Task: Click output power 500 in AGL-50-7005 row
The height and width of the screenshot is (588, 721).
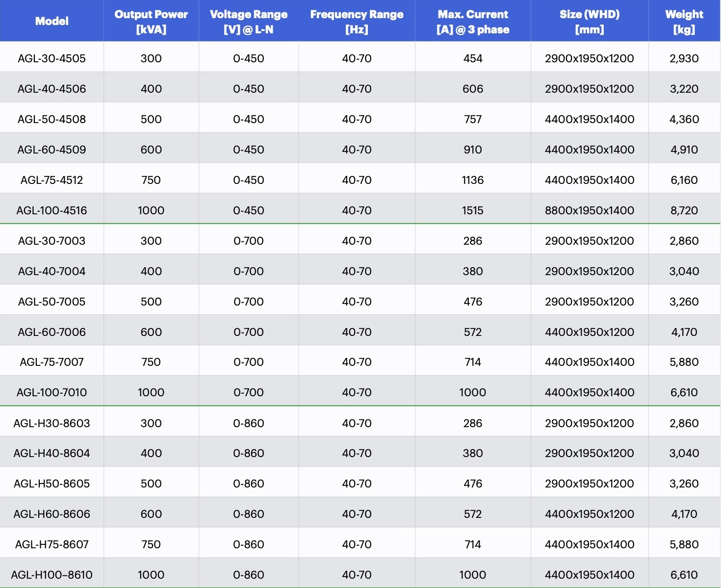Action: (151, 302)
